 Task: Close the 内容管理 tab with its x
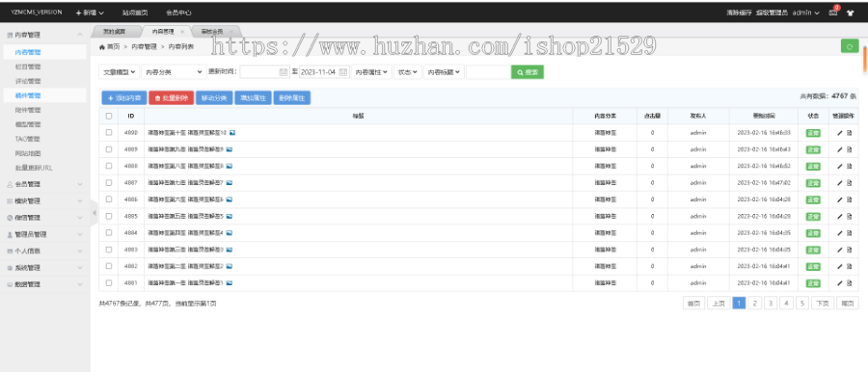click(182, 32)
